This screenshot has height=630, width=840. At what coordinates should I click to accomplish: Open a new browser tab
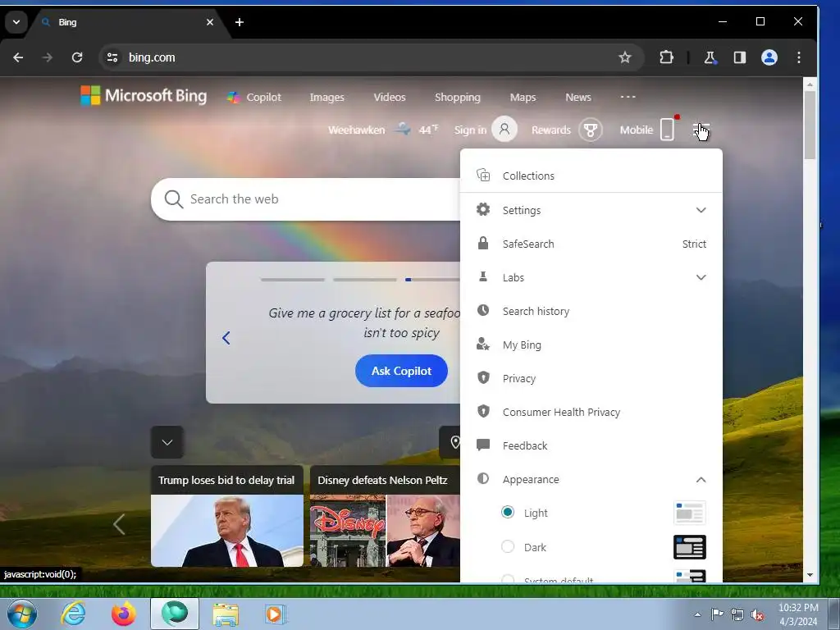(240, 22)
